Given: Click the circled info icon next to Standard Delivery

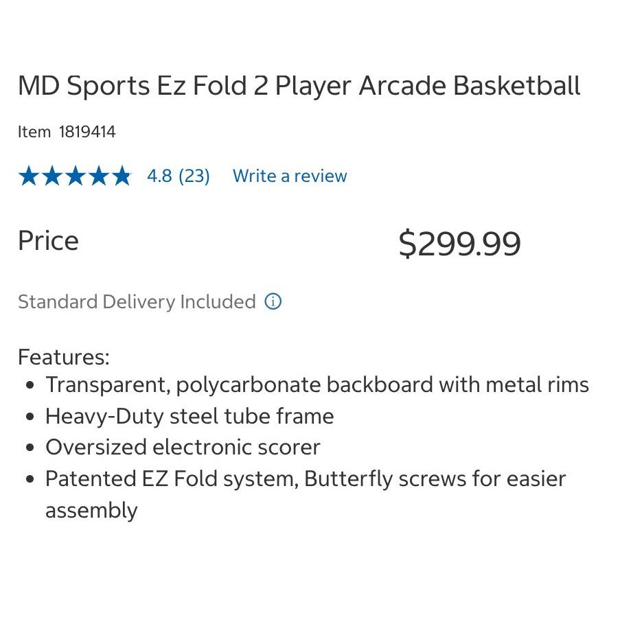Looking at the screenshot, I should [273, 301].
